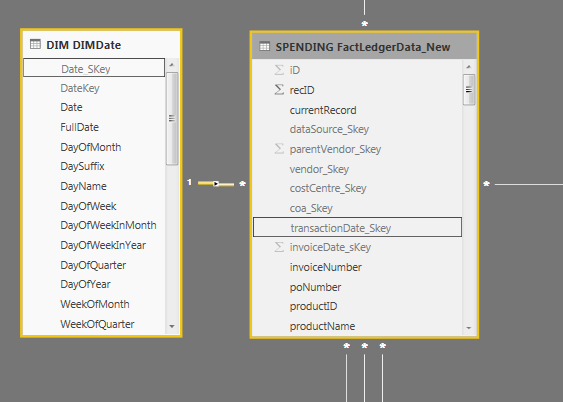
Task: Select the DIM DIMDate table header
Action: pos(101,45)
